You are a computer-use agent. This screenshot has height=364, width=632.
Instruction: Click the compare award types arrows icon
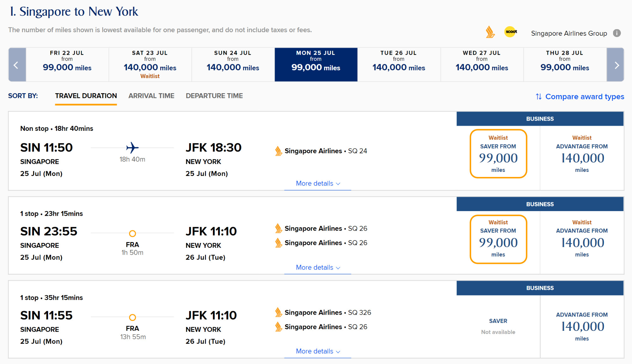click(538, 96)
